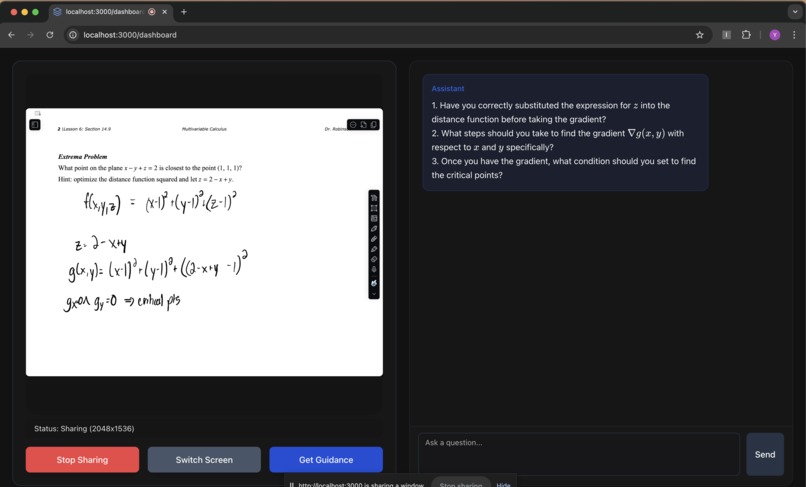806x487 pixels.
Task: Click the hand icon in document's top toolbar
Action: 363,124
